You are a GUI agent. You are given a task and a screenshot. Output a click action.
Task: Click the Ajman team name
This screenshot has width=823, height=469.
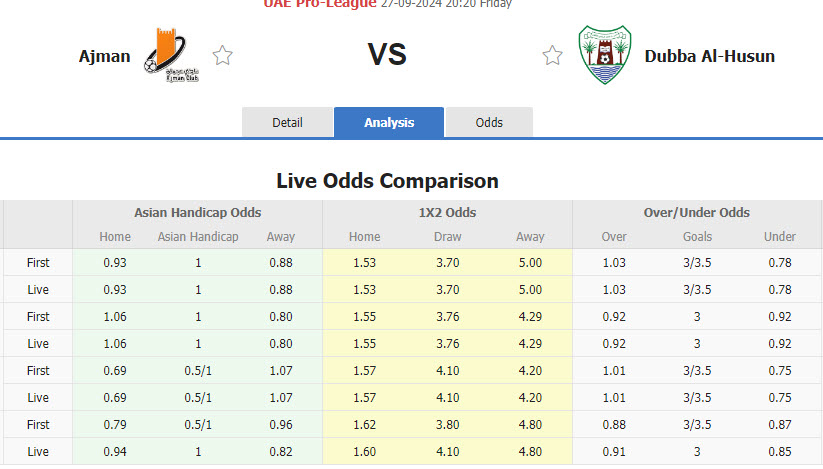tap(105, 56)
